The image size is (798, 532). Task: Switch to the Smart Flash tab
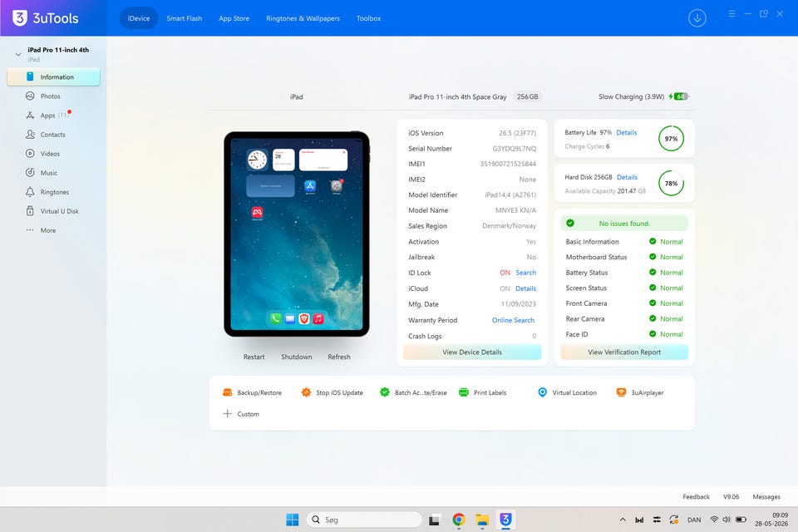click(x=185, y=18)
